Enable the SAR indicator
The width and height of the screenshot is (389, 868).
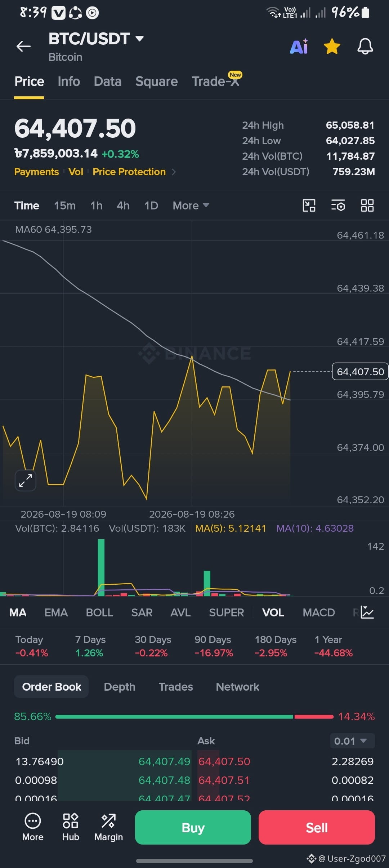coord(142,612)
